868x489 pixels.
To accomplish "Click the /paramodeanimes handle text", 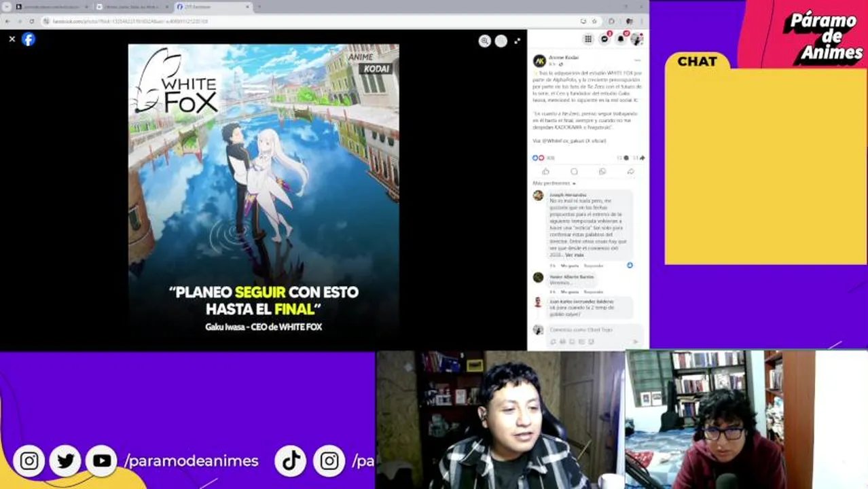I will (x=192, y=461).
